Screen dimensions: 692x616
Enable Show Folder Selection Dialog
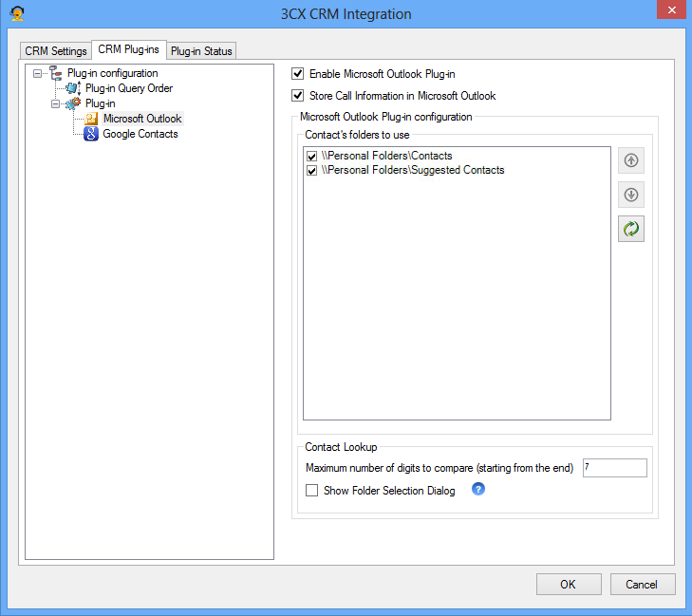(311, 491)
